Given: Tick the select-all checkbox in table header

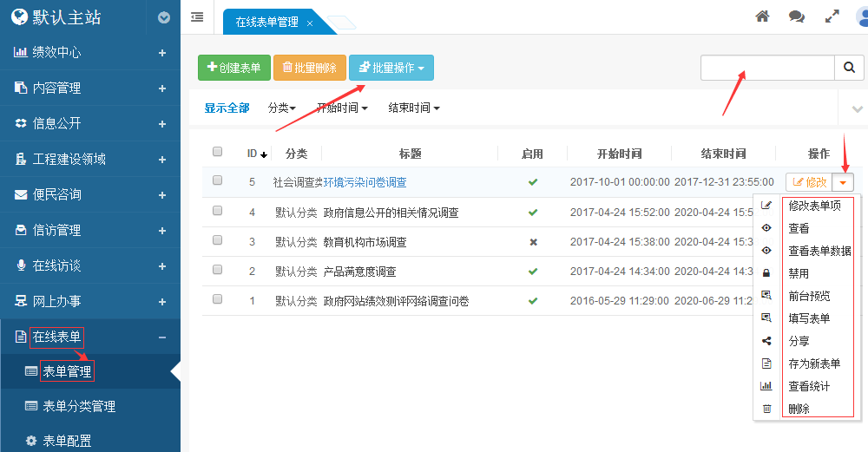Looking at the screenshot, I should tap(218, 153).
